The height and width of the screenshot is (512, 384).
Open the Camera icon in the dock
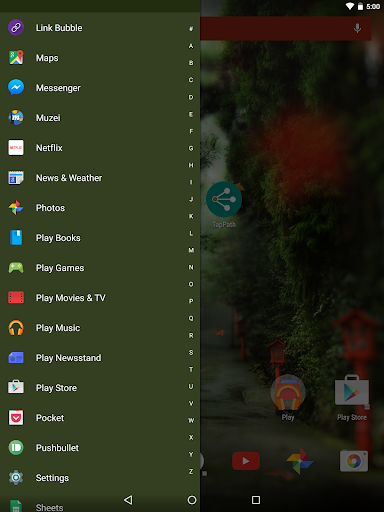click(354, 461)
